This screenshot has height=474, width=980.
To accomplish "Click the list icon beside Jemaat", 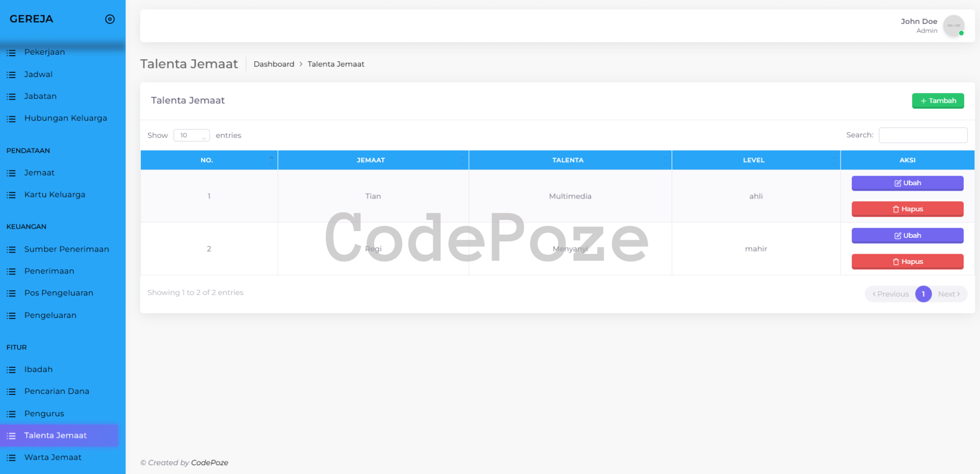I will click(x=11, y=173).
